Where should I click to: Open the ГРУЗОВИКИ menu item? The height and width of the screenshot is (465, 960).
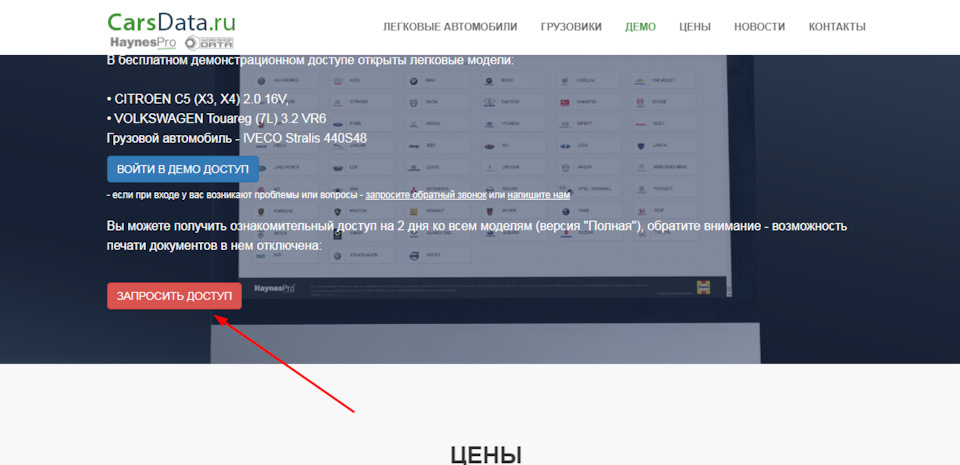pyautogui.click(x=571, y=27)
